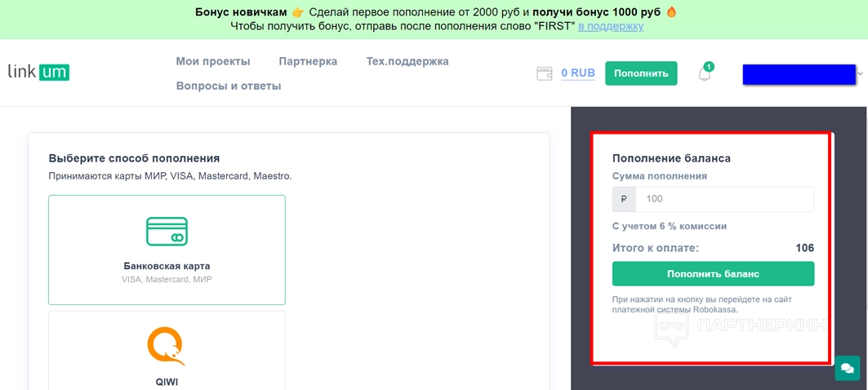
Task: Open Вопросы и ответы page
Action: [229, 86]
